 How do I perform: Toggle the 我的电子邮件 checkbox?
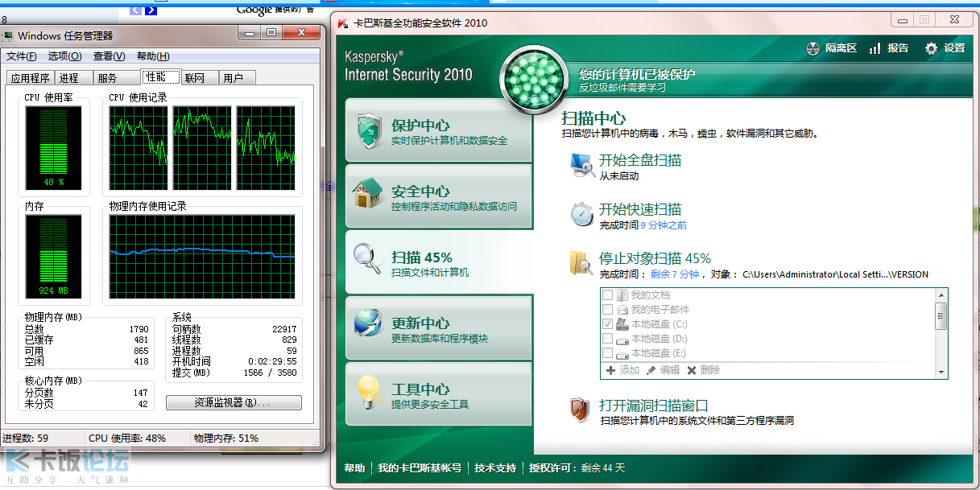(x=607, y=310)
